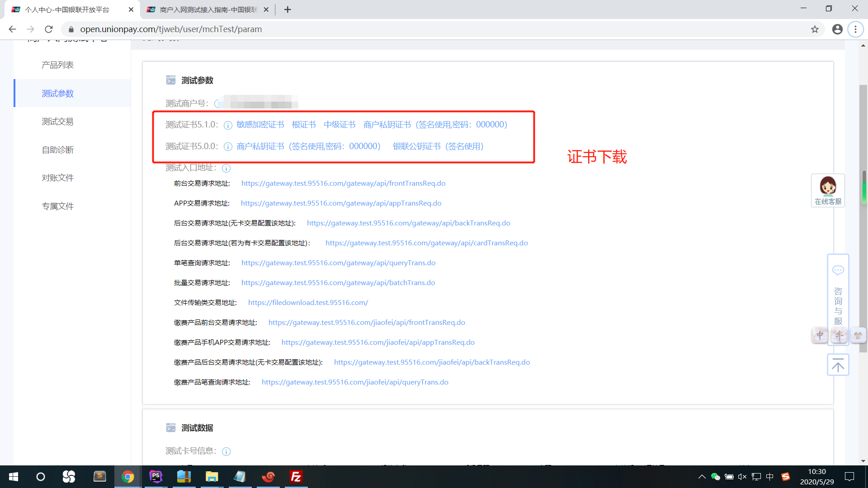The width and height of the screenshot is (868, 488).
Task: Open PhpStorm from the taskbar
Action: [156, 477]
